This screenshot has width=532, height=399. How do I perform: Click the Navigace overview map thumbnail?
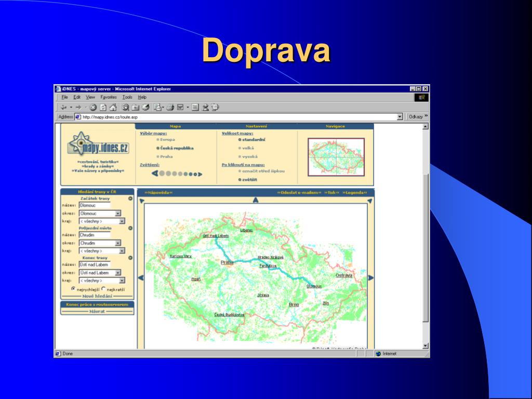(x=336, y=157)
